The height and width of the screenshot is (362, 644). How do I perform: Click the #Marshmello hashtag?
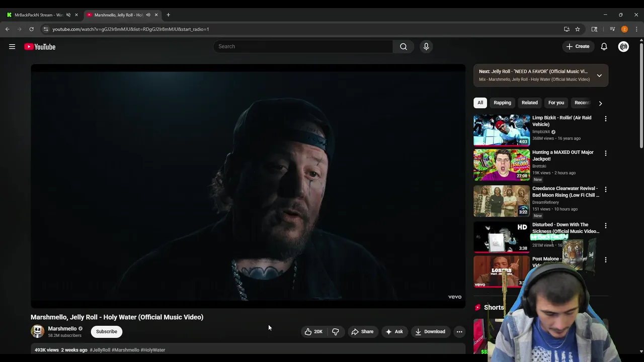click(125, 350)
